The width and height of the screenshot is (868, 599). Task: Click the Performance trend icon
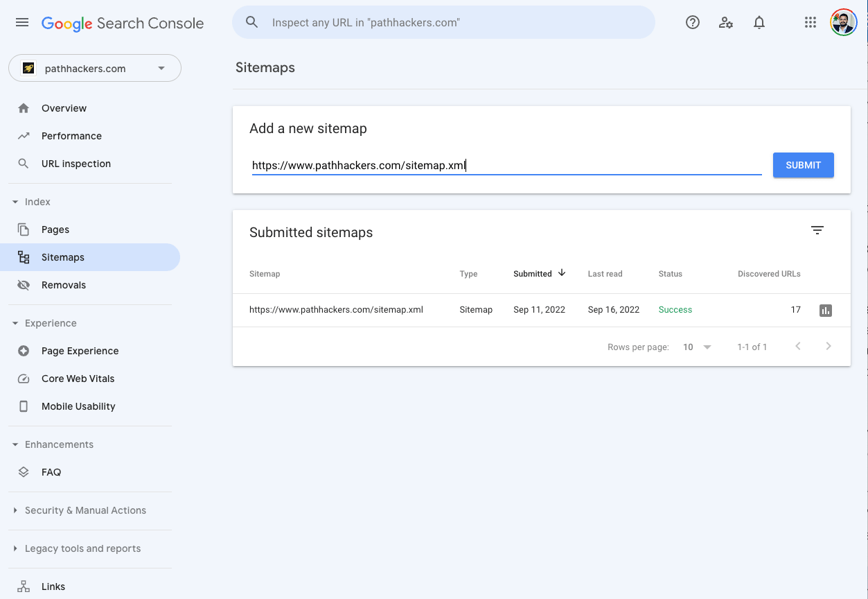(24, 136)
